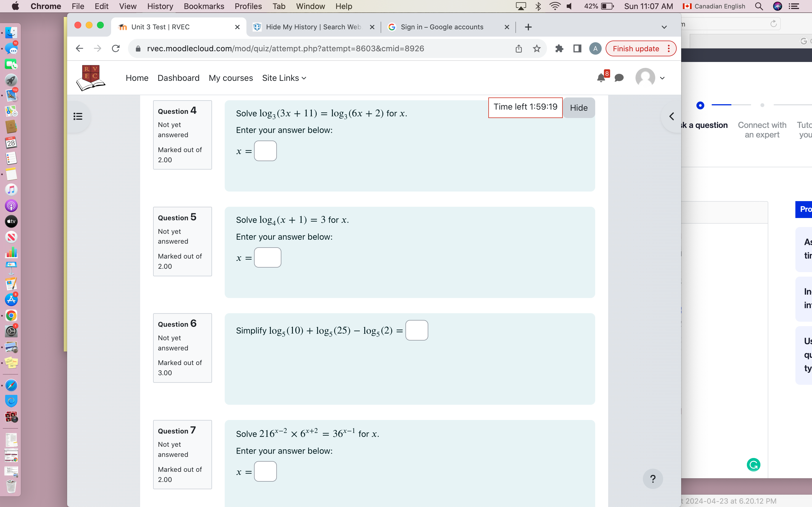Collapse the right side panel chevron
812x507 pixels.
[x=672, y=116]
